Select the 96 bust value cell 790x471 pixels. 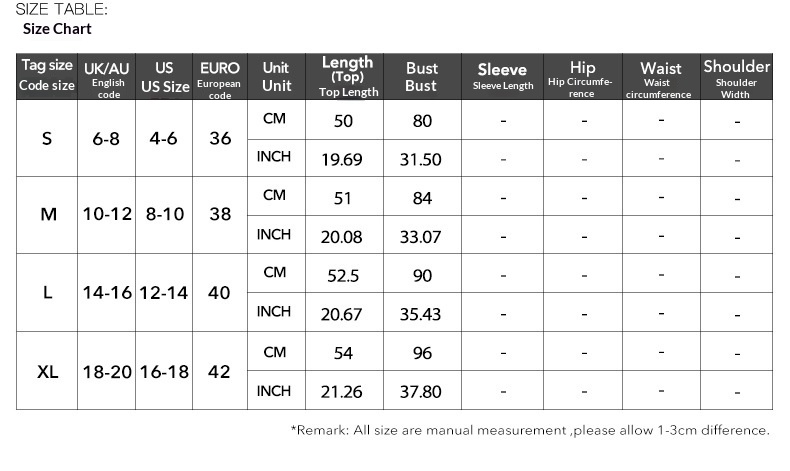click(422, 353)
